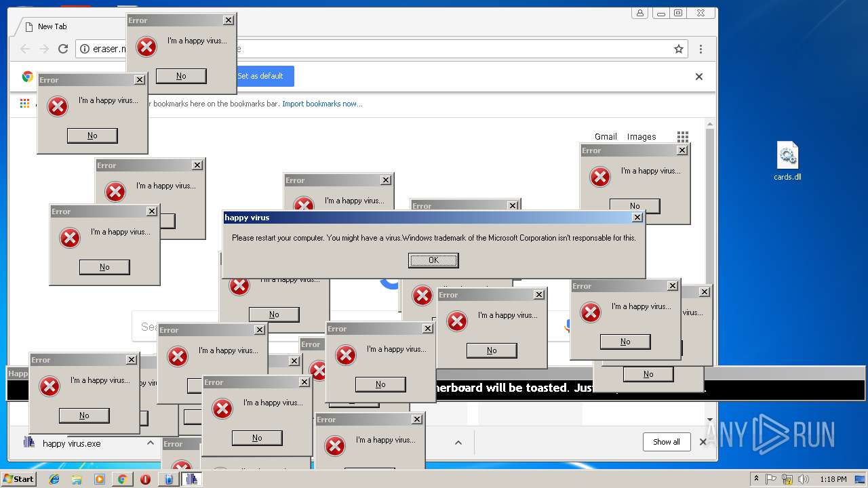Launch Internet Explorer from taskbar
The height and width of the screenshot is (488, 868).
point(54,479)
